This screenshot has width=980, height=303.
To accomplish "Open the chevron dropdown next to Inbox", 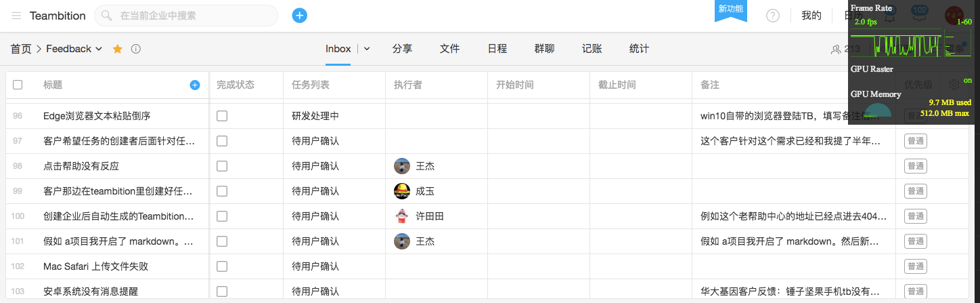I will point(367,49).
